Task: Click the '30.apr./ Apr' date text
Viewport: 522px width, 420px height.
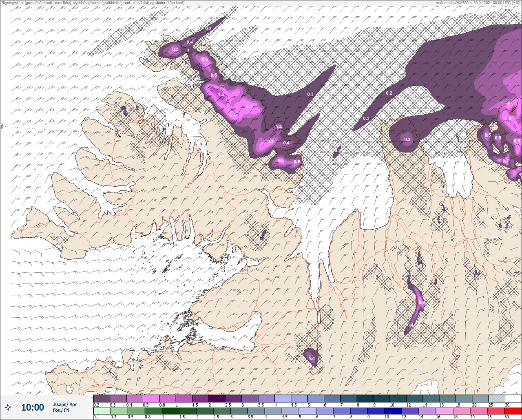Action: coord(64,405)
